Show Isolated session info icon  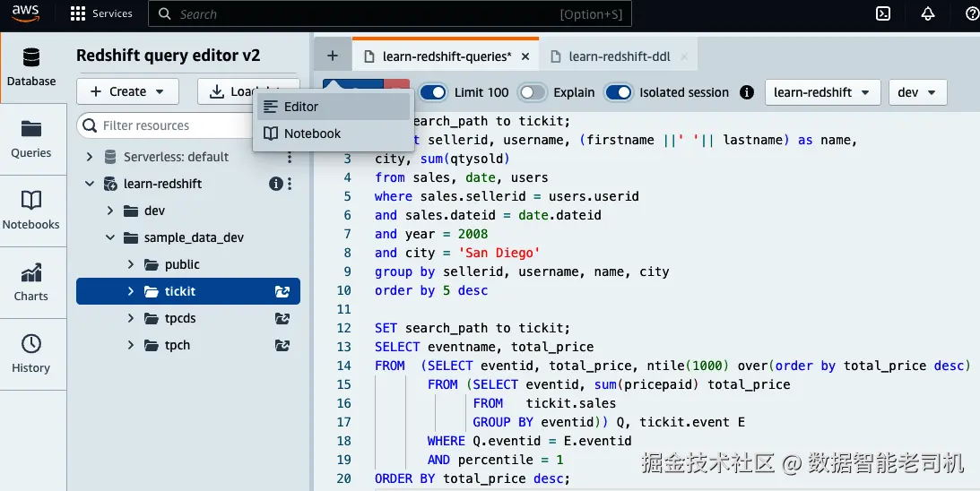point(746,92)
